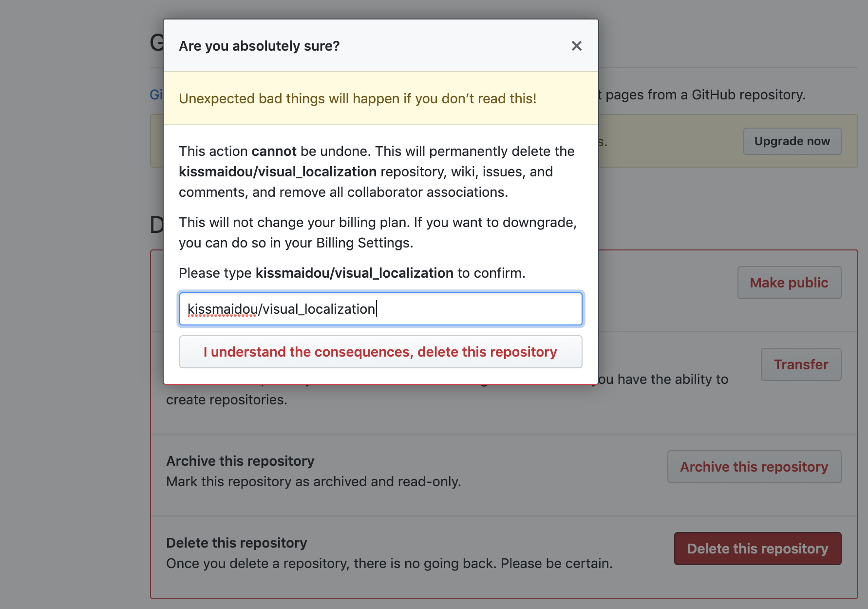This screenshot has width=868, height=609.
Task: Click the 'Please type kissmaidou/visual_localization to confirm' text
Action: pos(352,273)
